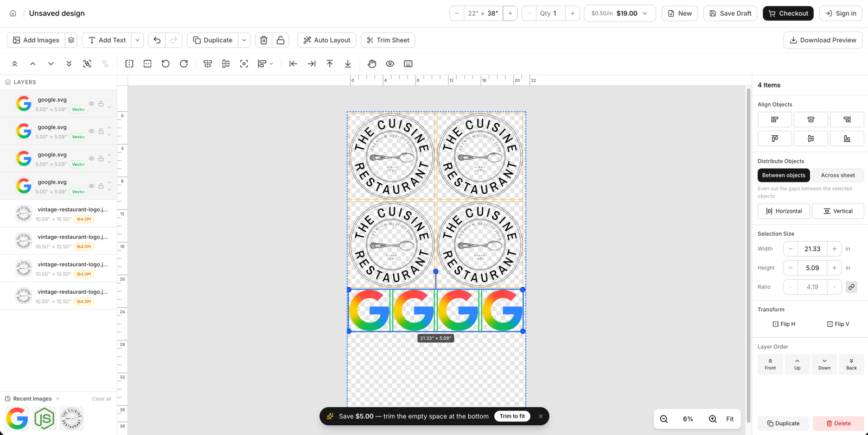The height and width of the screenshot is (435, 868).
Task: Dismiss the trim savings banner
Action: pos(540,417)
